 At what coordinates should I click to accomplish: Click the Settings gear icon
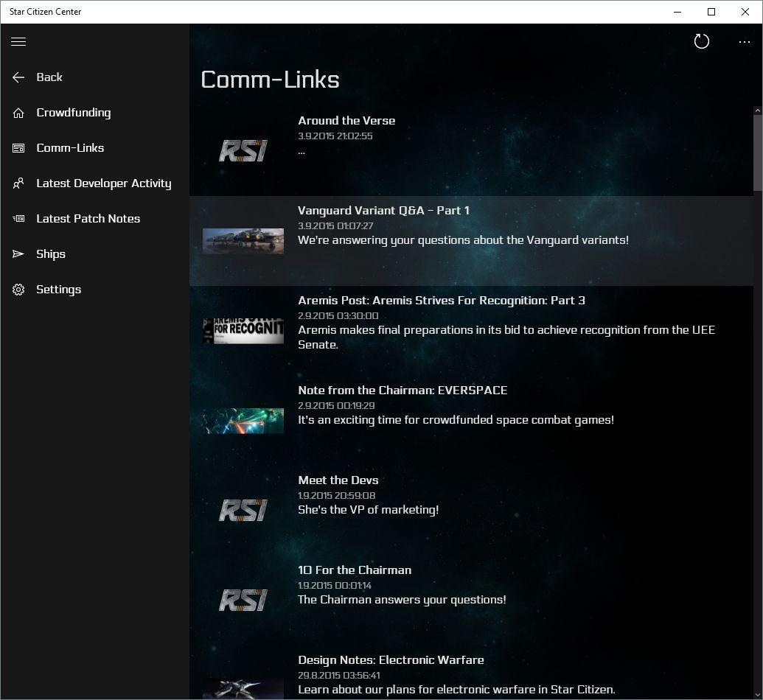(x=18, y=290)
